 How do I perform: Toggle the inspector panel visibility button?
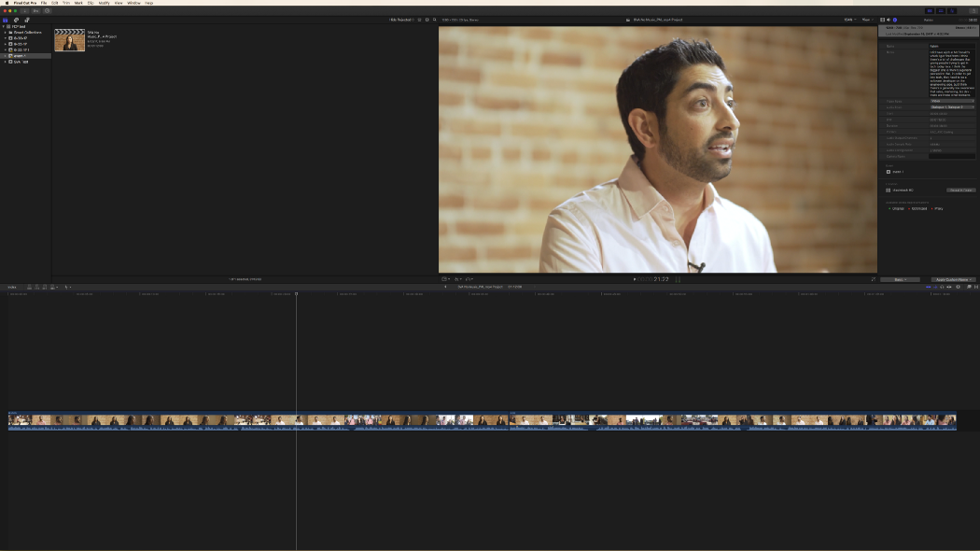[952, 10]
